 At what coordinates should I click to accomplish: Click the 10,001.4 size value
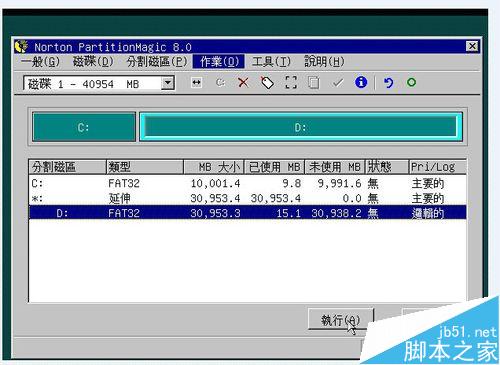point(215,183)
